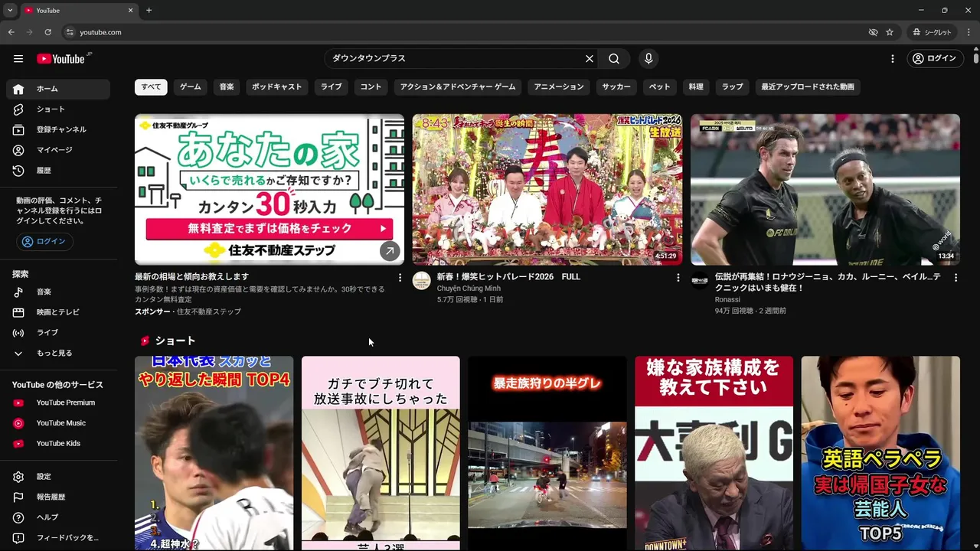Reload the page with browser refresh
The height and width of the screenshot is (551, 980).
[x=48, y=32]
